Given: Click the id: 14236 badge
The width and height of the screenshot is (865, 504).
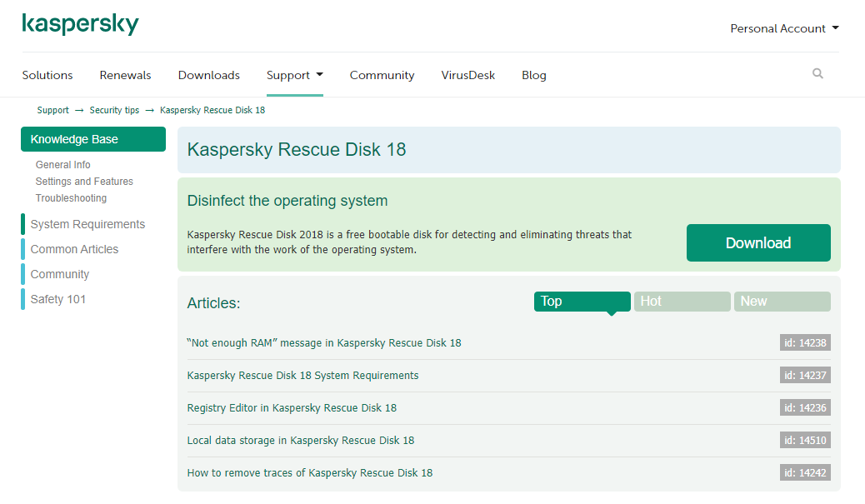Looking at the screenshot, I should 805,408.
